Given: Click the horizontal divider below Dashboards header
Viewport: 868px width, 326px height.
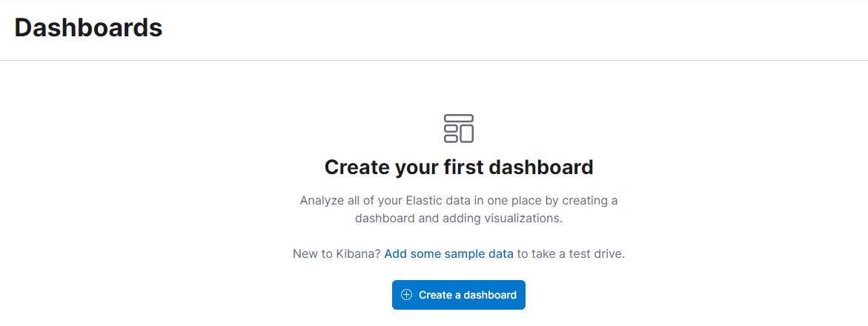Looking at the screenshot, I should point(434,60).
